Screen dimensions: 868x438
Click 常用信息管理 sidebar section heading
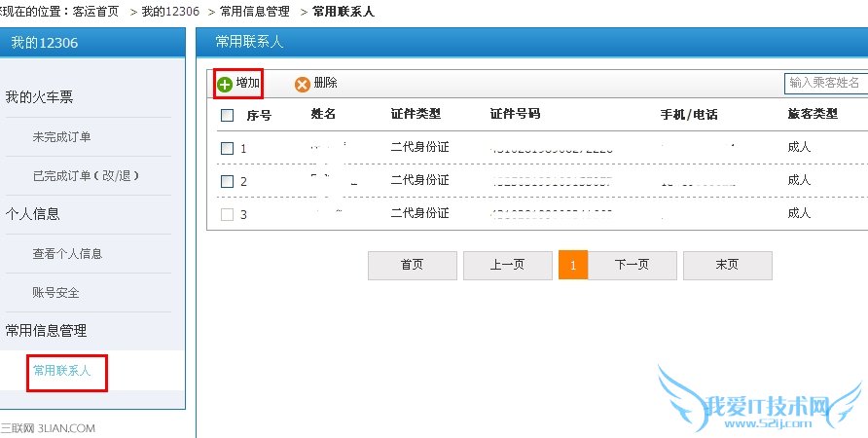tap(46, 331)
